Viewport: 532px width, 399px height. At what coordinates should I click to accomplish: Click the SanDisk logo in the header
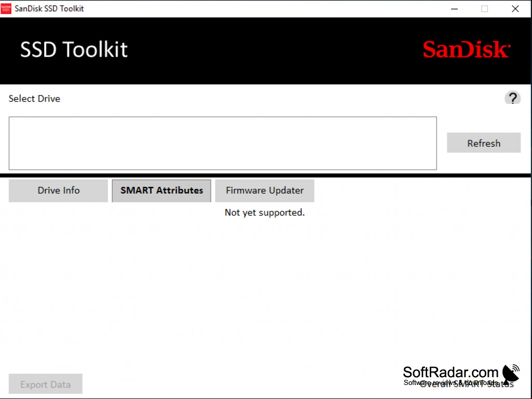point(467,49)
